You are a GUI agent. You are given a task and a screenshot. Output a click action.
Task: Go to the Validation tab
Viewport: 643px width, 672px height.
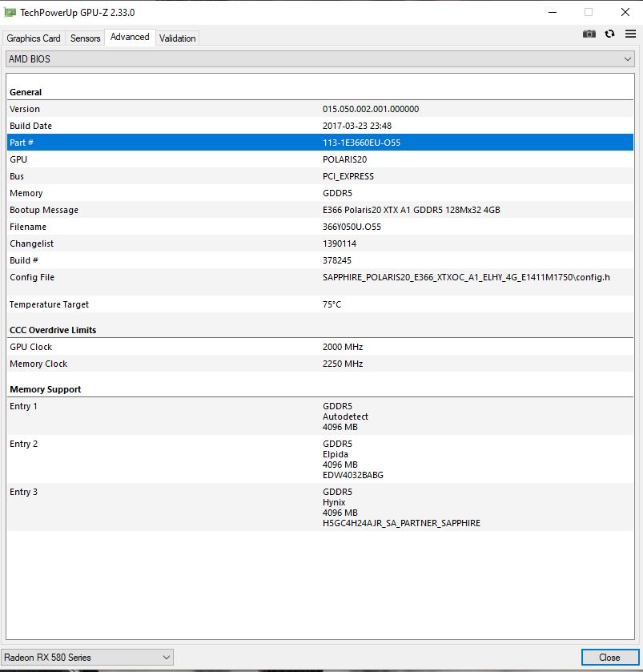click(x=177, y=38)
